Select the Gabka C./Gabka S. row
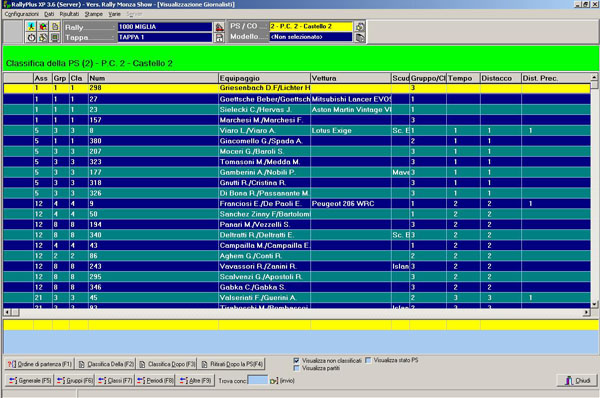600x398 pixels. 297,287
